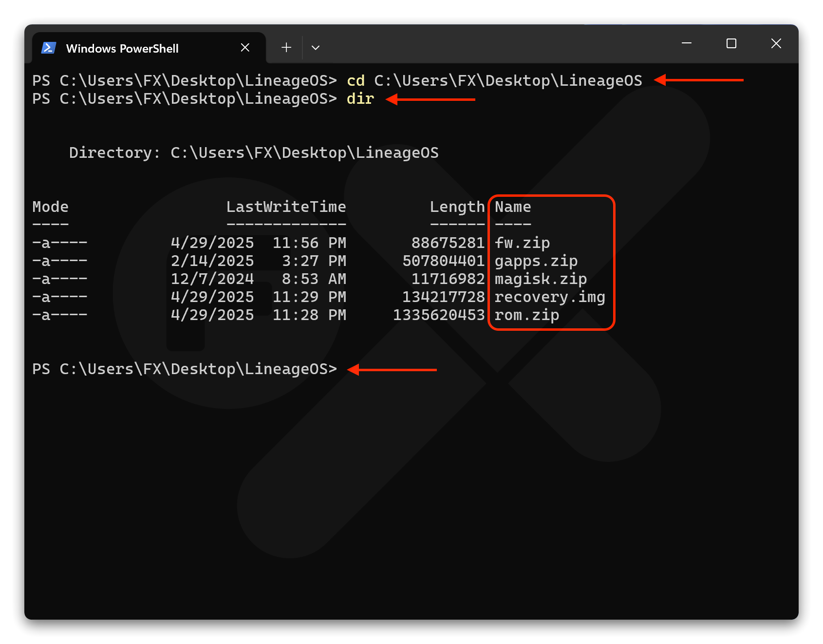The width and height of the screenshot is (823, 644).
Task: Click on magisk.zip in the Name column
Action: (541, 279)
